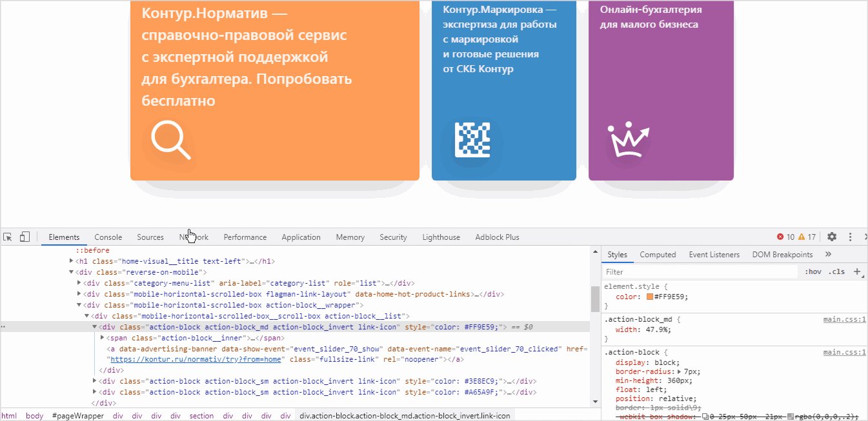Activate the inspect element picker
868x421 pixels.
[8, 237]
